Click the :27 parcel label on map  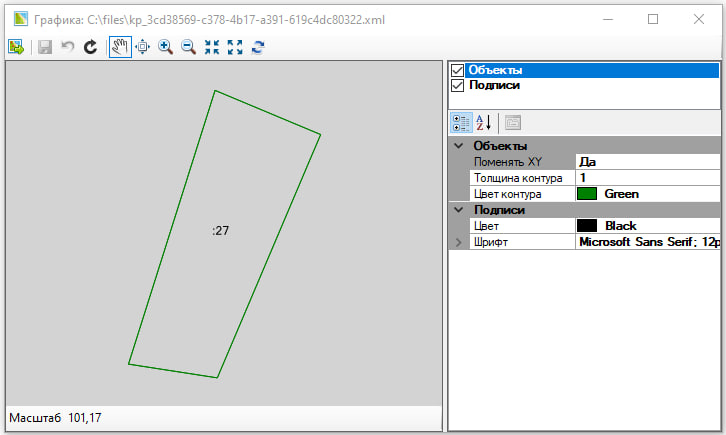coord(220,230)
